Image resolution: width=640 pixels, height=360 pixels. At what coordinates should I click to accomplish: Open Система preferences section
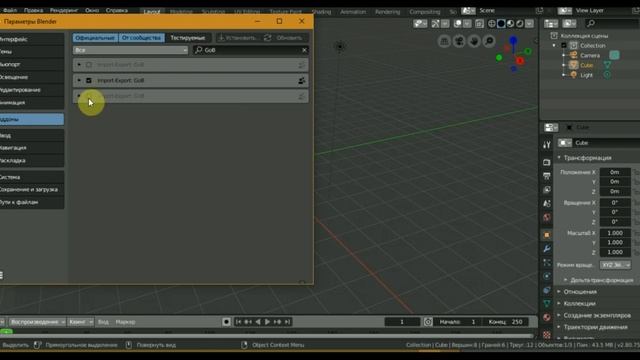tap(31, 177)
